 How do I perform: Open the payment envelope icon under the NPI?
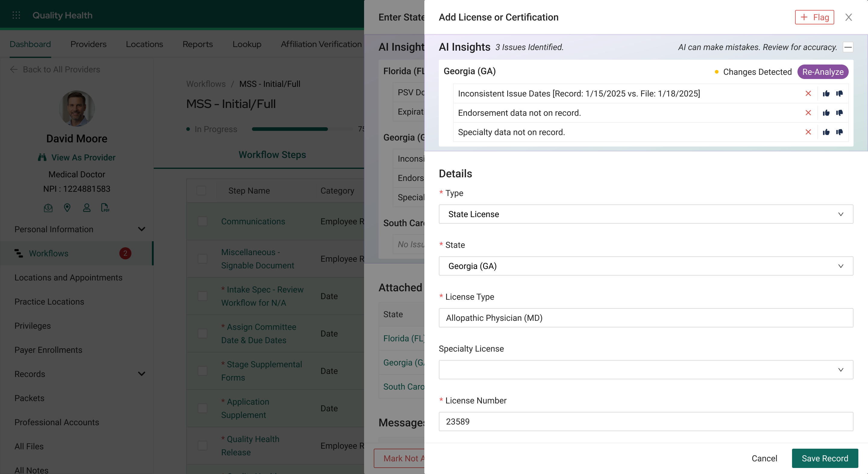pos(48,208)
